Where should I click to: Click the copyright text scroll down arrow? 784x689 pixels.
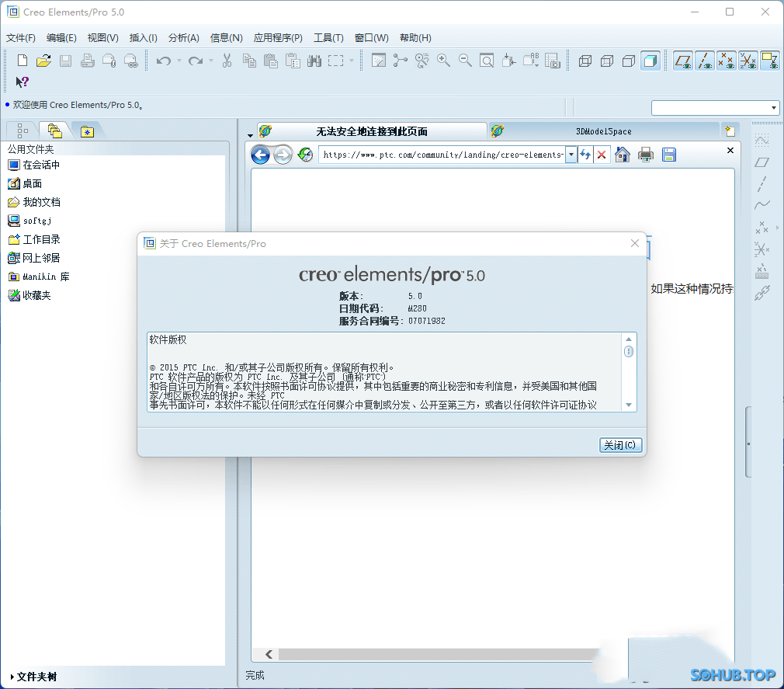pyautogui.click(x=629, y=405)
